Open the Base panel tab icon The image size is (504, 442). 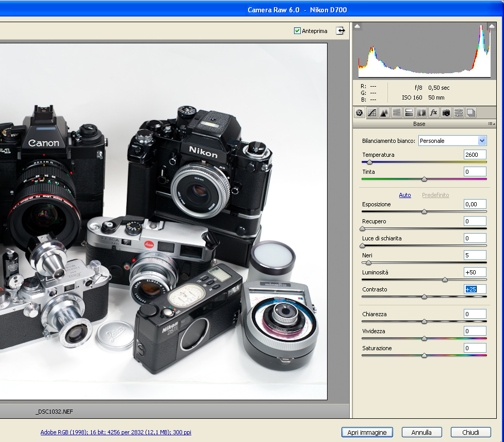360,113
